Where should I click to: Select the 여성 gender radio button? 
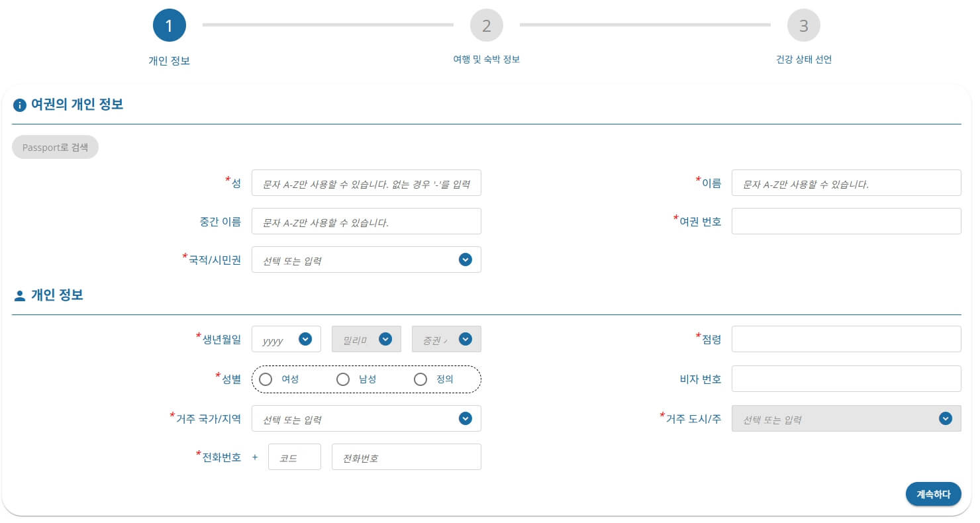pyautogui.click(x=266, y=379)
